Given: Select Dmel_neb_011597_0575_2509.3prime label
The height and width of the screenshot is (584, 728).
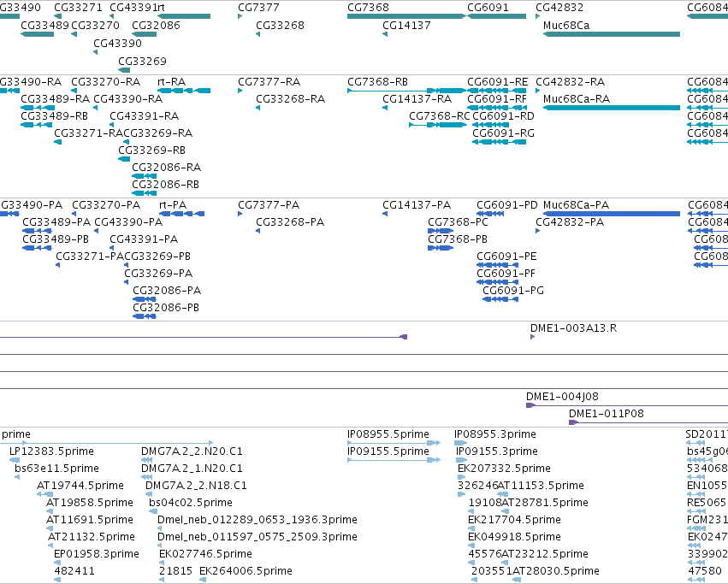Looking at the screenshot, I should (x=257, y=537).
